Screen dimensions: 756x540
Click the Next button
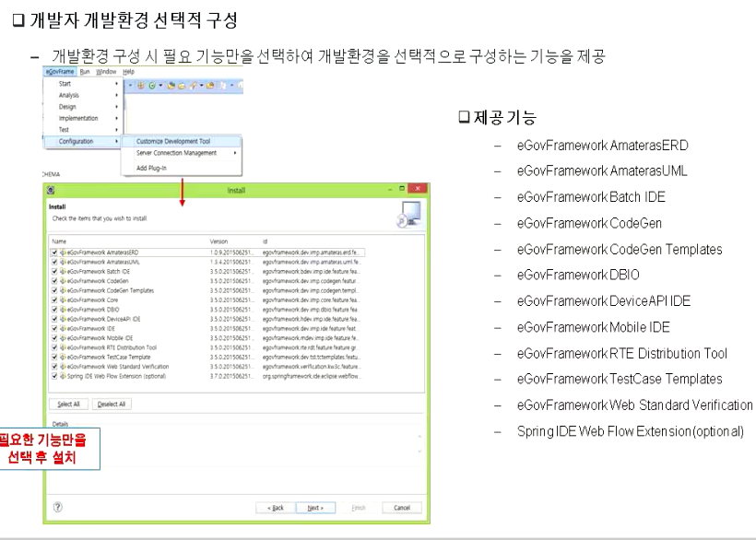tap(315, 508)
